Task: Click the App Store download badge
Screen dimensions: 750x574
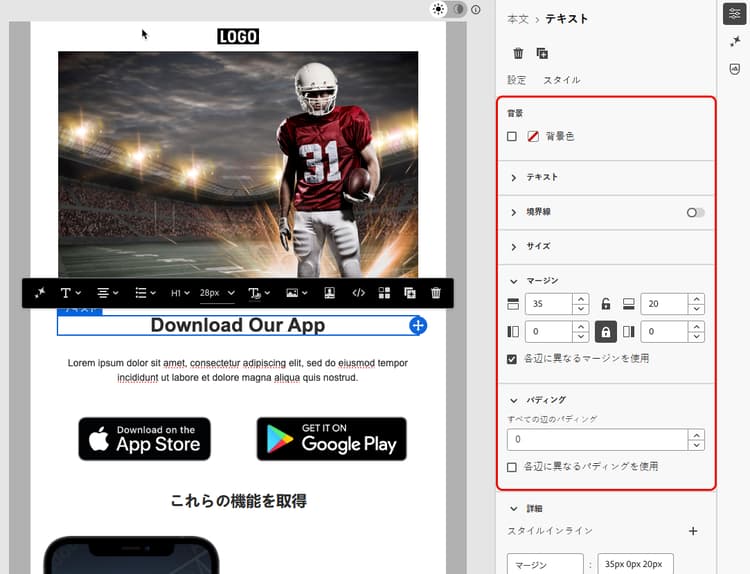Action: pos(144,439)
